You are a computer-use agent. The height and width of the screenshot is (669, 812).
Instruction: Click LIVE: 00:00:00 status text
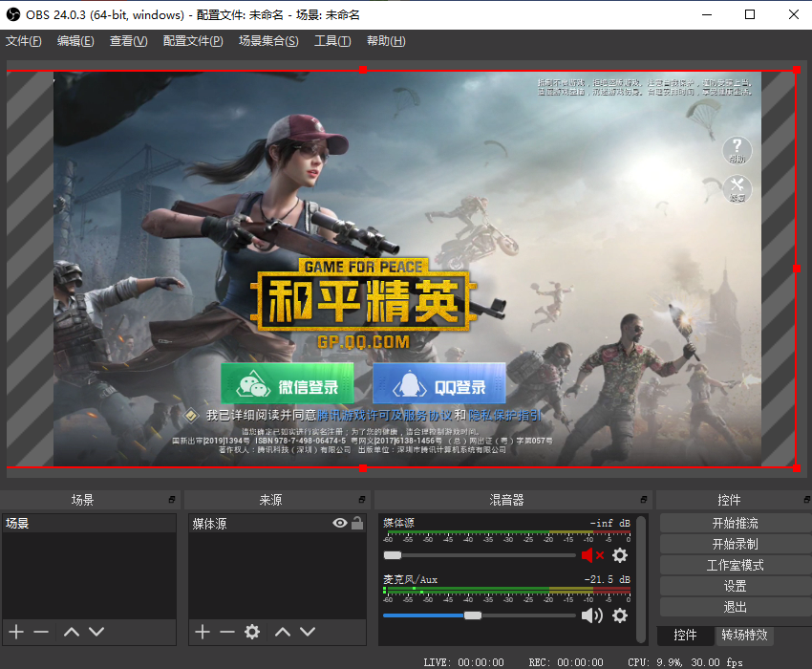pyautogui.click(x=463, y=662)
